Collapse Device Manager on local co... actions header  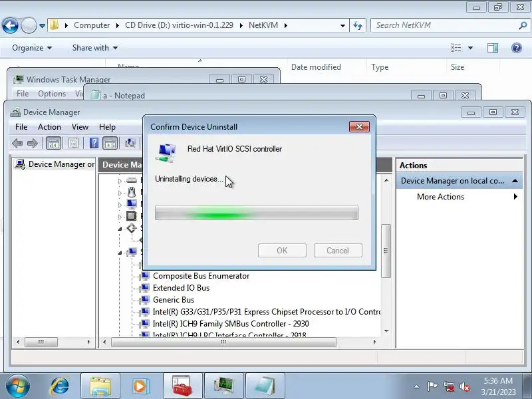(515, 181)
